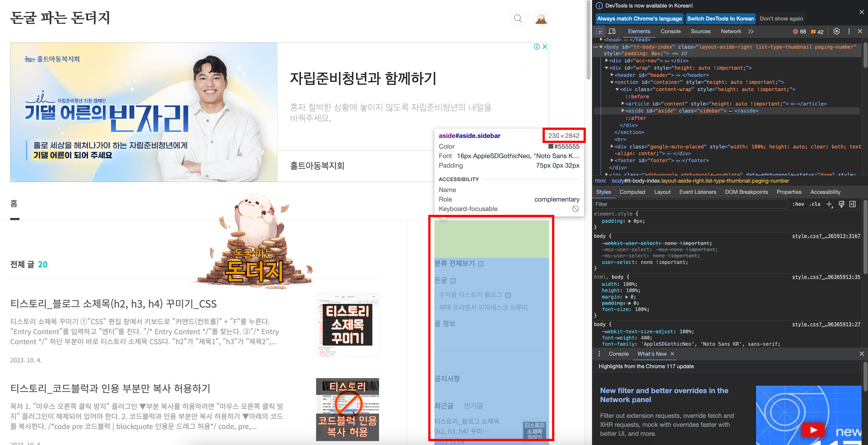
Task: Collapse the div content-wrap node
Action: [x=617, y=89]
